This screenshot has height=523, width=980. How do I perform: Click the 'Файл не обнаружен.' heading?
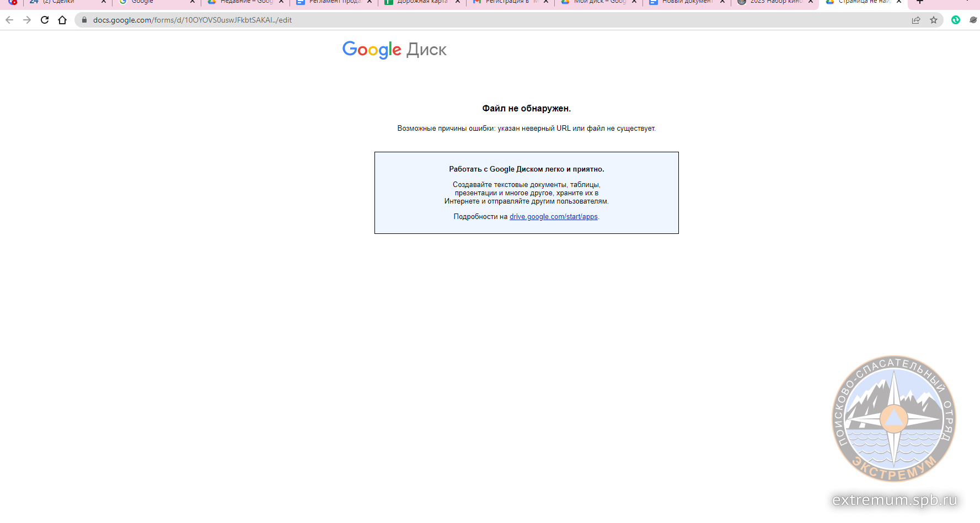tap(527, 109)
